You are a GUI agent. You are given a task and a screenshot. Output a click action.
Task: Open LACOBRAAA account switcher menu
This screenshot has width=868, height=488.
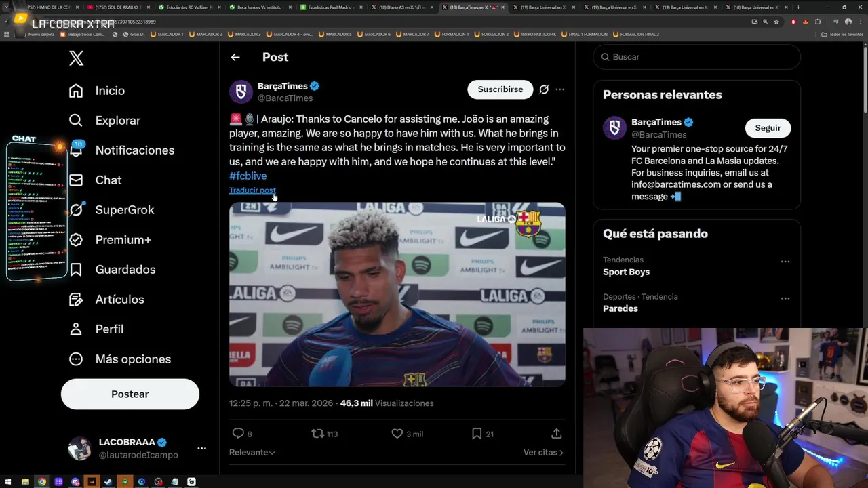click(201, 449)
